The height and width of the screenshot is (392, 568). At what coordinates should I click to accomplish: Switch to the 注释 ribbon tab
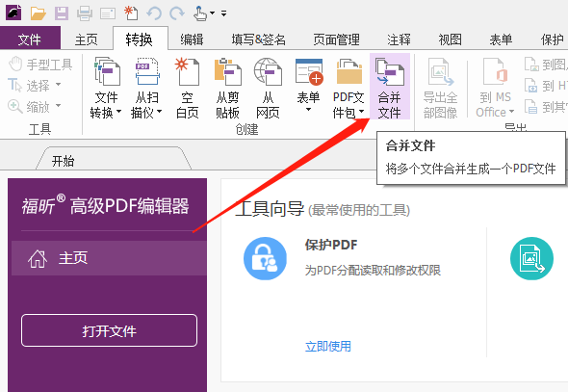(399, 39)
